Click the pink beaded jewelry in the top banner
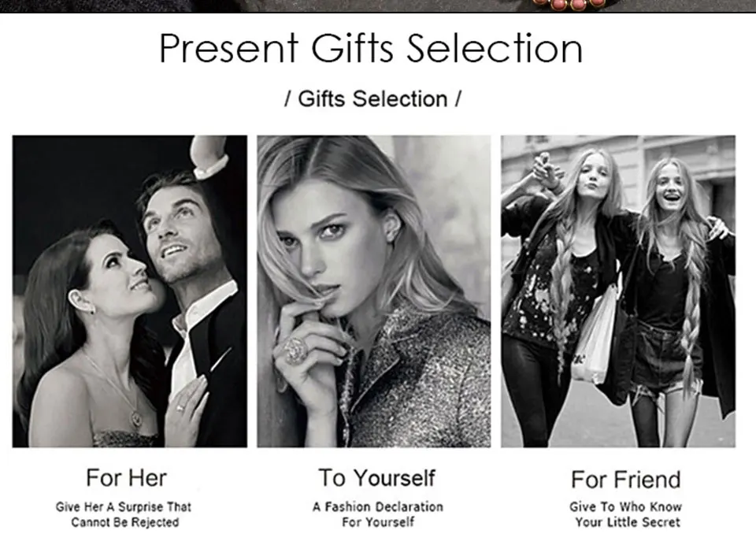The width and height of the screenshot is (756, 545). (569, 5)
